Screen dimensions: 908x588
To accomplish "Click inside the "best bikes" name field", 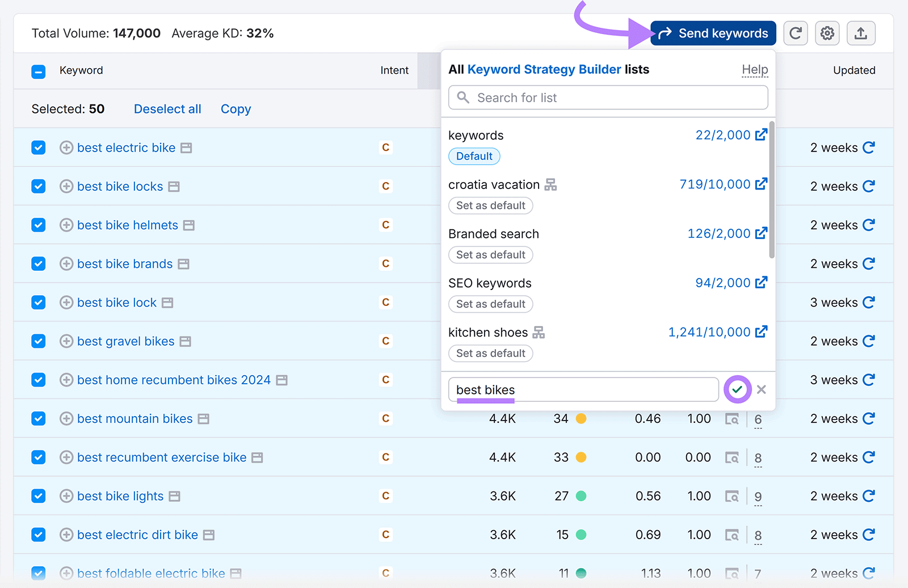I will click(x=583, y=389).
